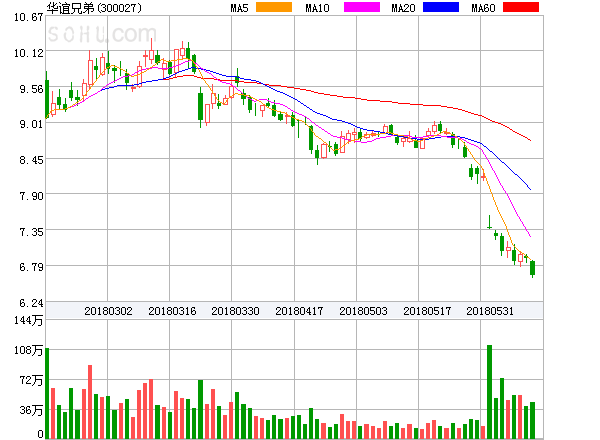The height and width of the screenshot is (440, 600).
Task: Click the 7.35 price axis label
Action: (31, 232)
